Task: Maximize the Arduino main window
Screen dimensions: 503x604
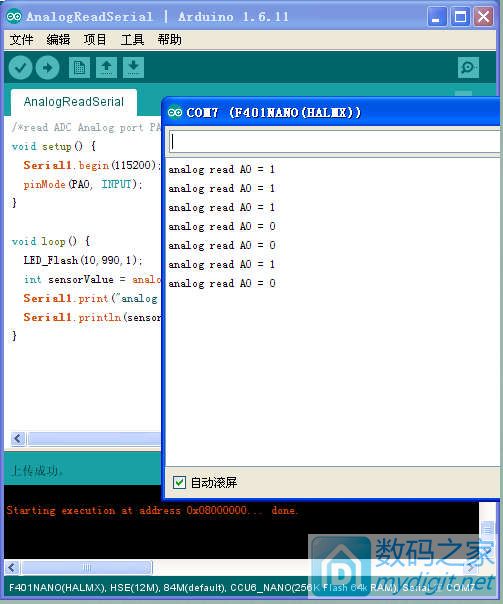Action: 460,17
